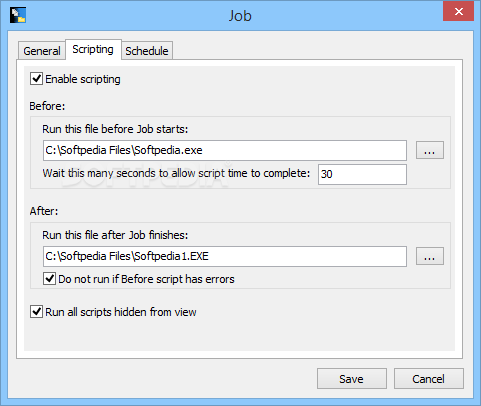The image size is (481, 406).
Task: Save the job settings
Action: click(352, 379)
